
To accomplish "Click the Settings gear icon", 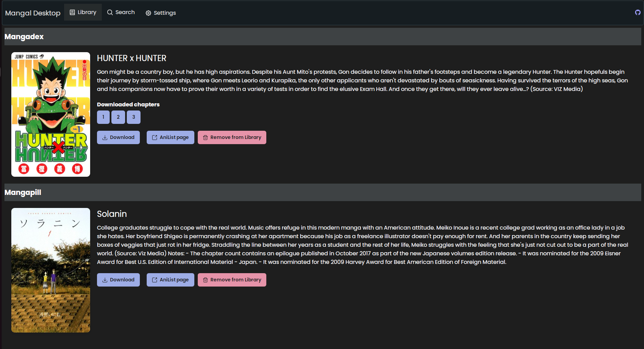I will pyautogui.click(x=148, y=13).
